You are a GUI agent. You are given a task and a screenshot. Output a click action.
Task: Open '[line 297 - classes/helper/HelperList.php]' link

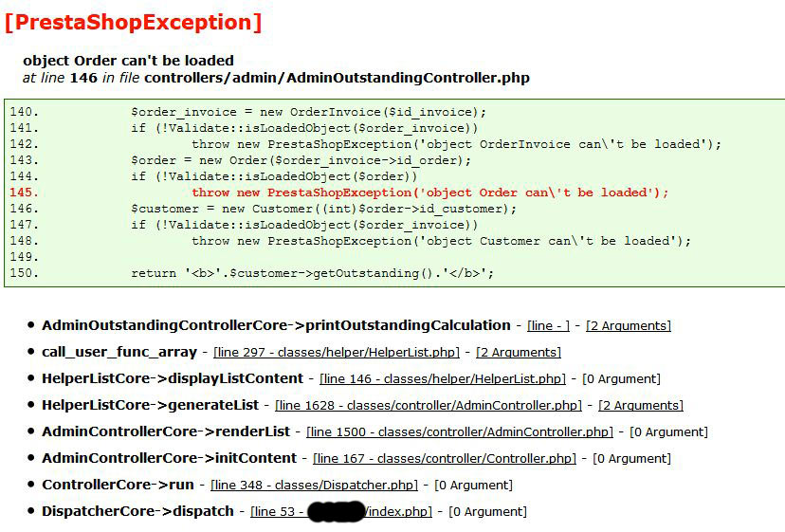click(337, 353)
